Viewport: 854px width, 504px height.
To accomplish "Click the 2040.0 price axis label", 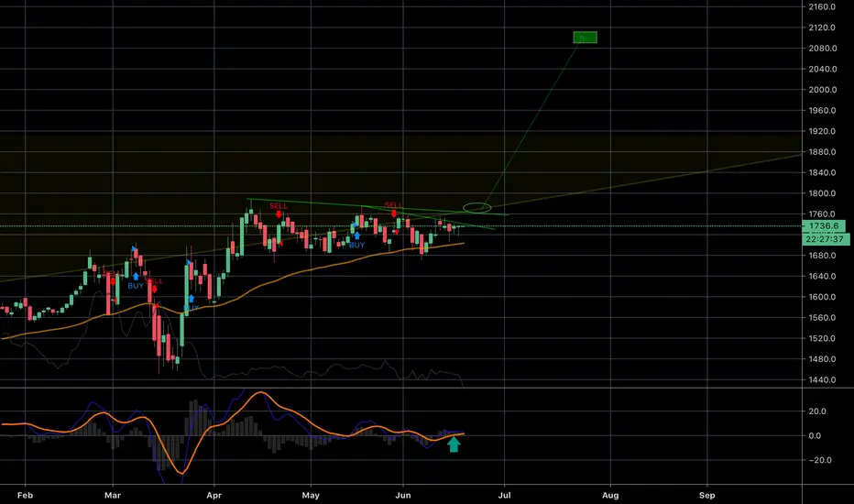I will (823, 70).
